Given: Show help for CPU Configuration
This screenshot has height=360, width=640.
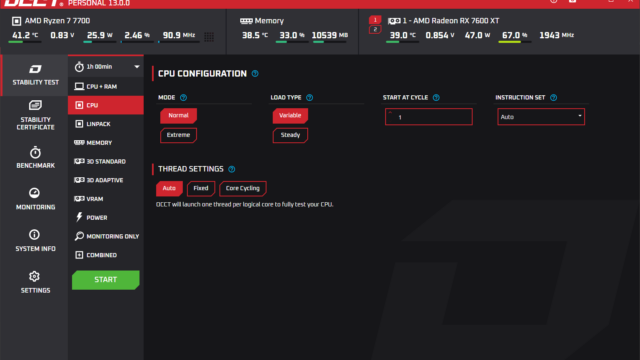Looking at the screenshot, I should click(x=255, y=74).
